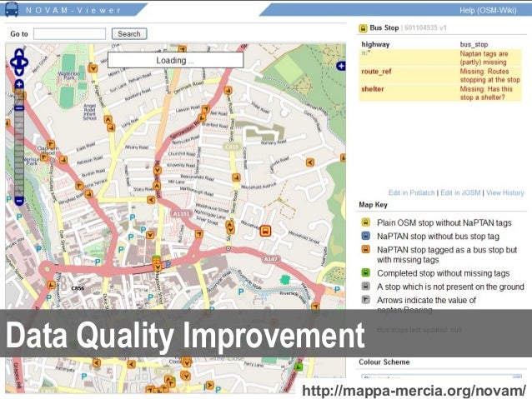
Task: Click 'Plain OSM stop without NaPTAN tags' key text
Action: click(444, 222)
